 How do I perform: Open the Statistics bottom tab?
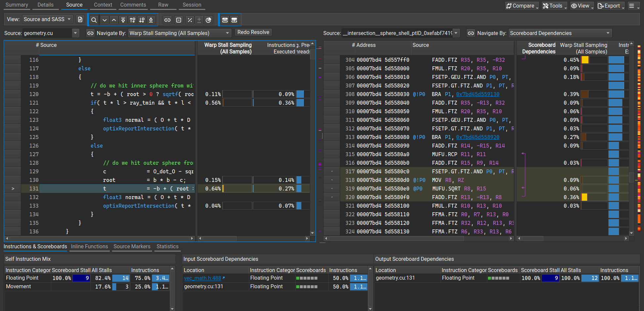pyautogui.click(x=167, y=247)
